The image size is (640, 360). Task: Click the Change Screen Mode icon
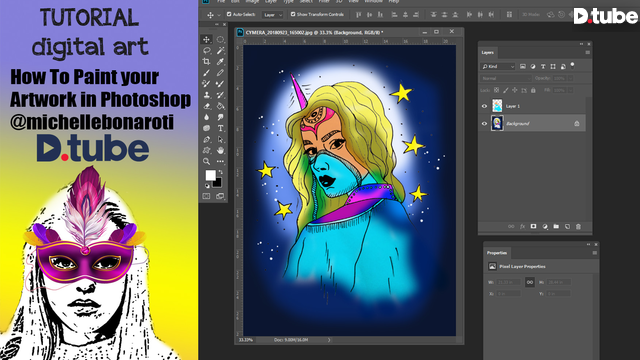point(220,196)
